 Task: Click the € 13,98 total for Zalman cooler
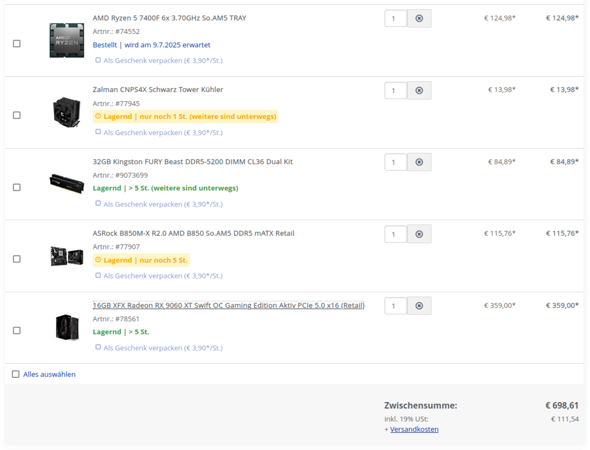pos(564,90)
